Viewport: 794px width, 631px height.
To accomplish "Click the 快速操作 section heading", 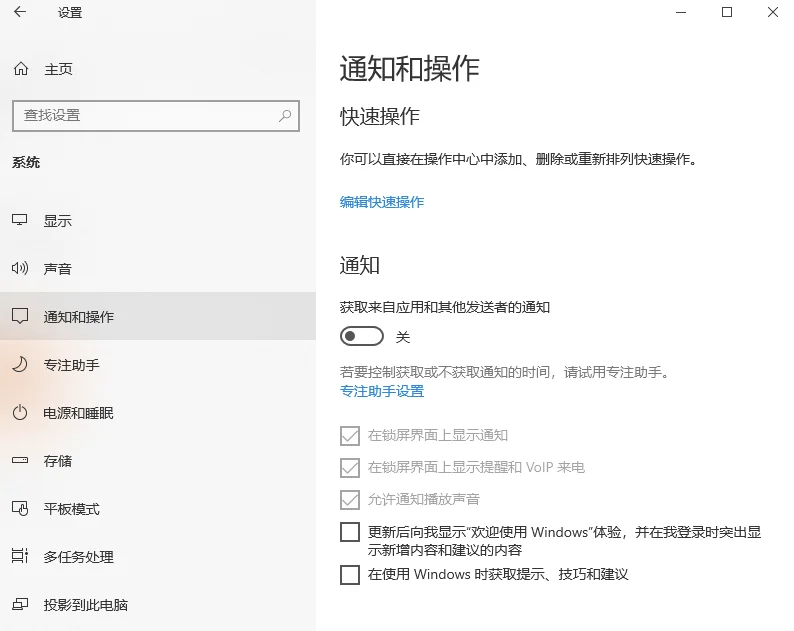I will point(380,116).
